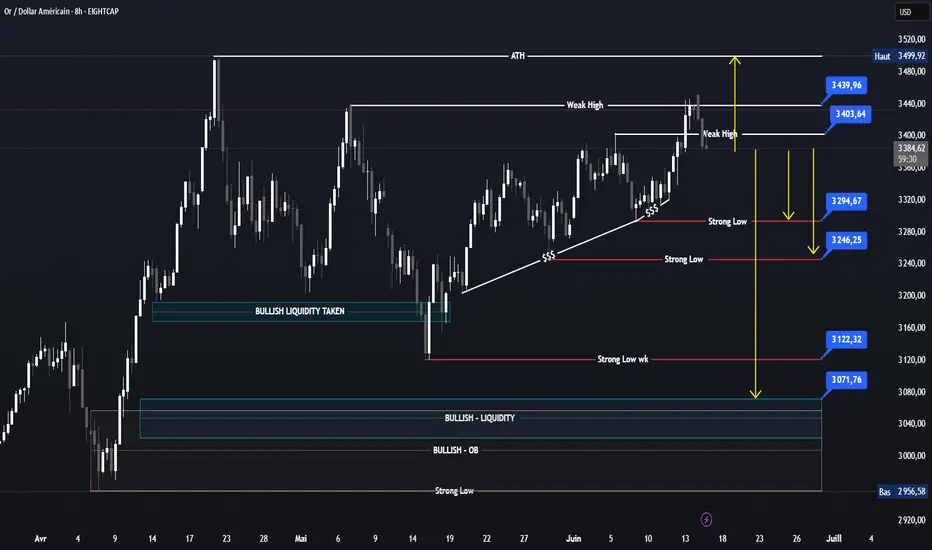Select Strong Low label on 3 246,25 line

coord(684,259)
